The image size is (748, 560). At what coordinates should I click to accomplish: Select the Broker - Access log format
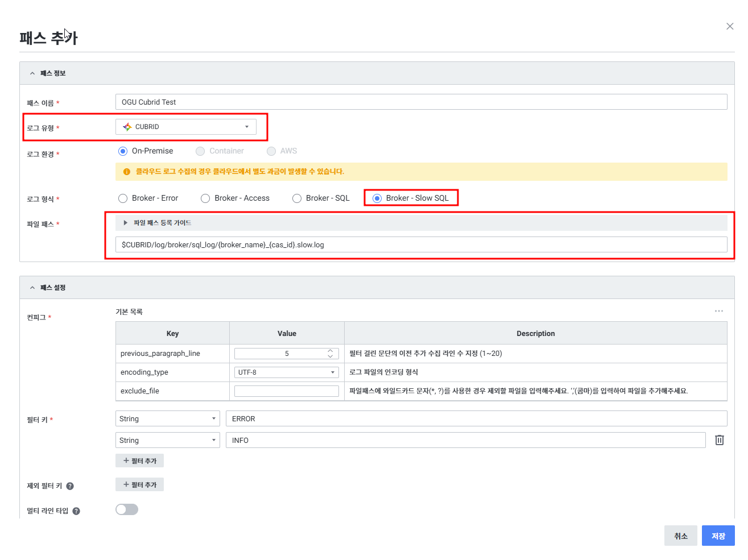point(205,198)
